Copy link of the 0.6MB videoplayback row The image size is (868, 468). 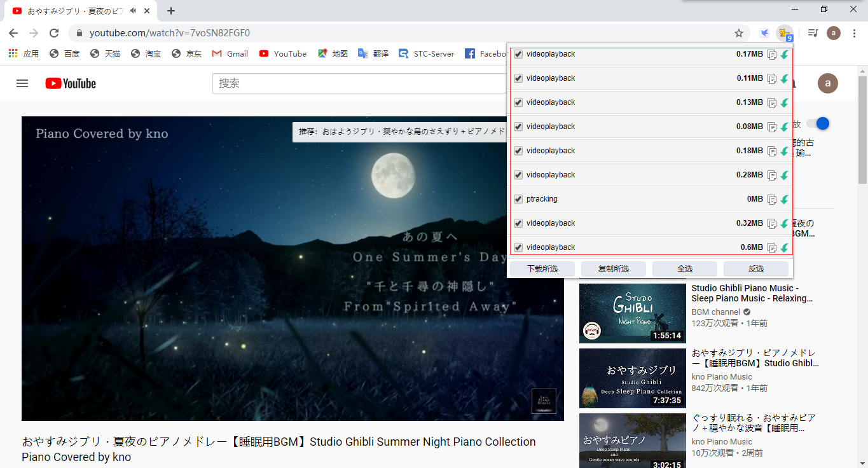pos(772,248)
